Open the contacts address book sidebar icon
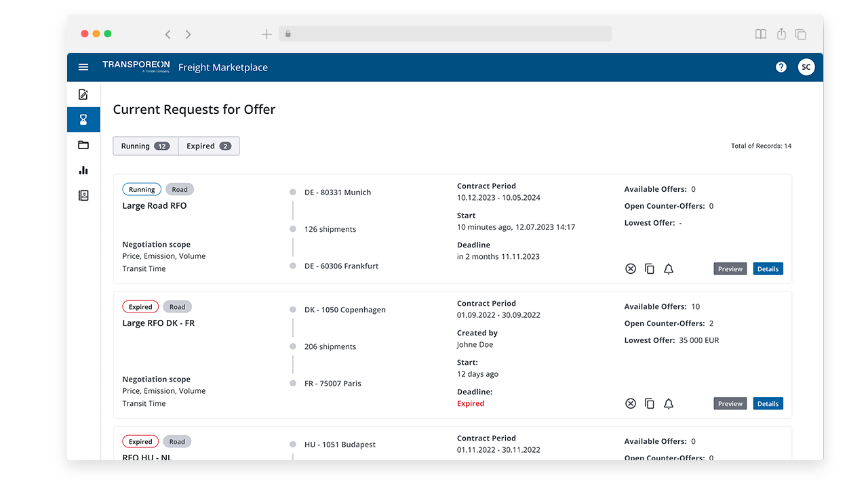This screenshot has width=868, height=488. [x=83, y=195]
